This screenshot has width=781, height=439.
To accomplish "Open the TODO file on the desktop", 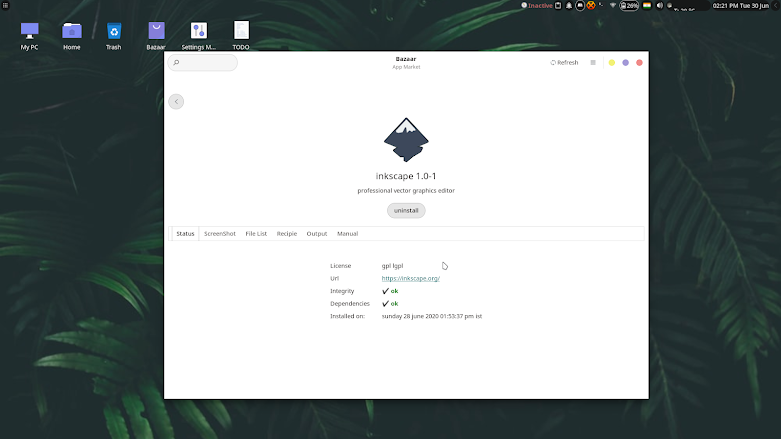I will 241,35.
